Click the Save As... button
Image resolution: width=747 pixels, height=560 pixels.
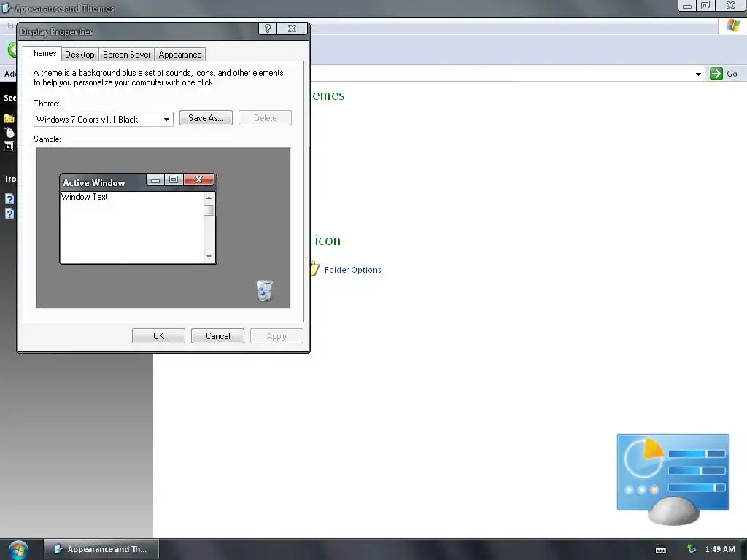coord(206,118)
